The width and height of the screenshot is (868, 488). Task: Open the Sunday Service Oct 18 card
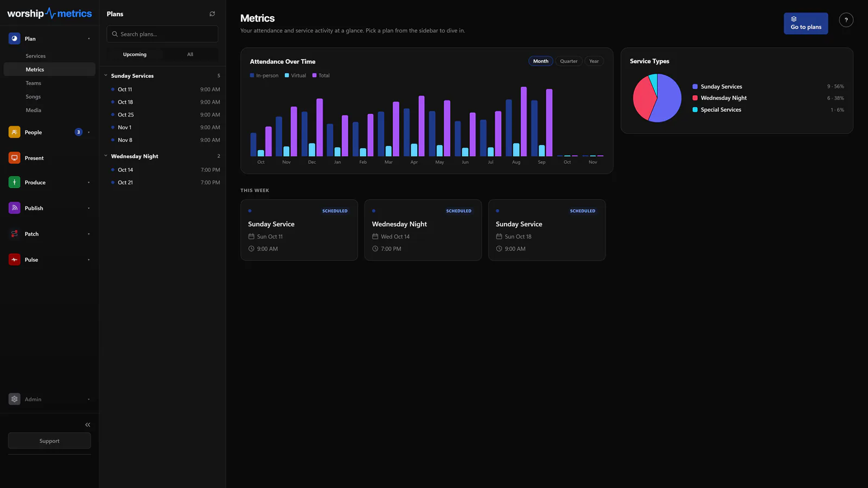click(547, 230)
